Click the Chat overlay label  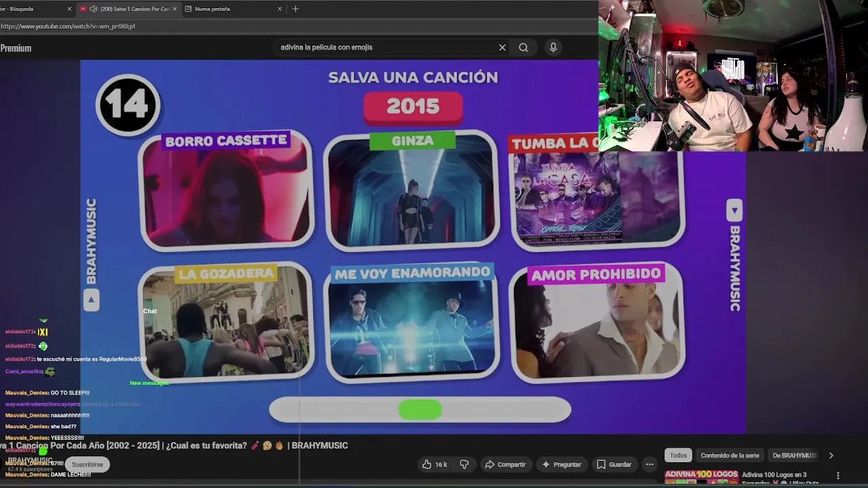[150, 311]
